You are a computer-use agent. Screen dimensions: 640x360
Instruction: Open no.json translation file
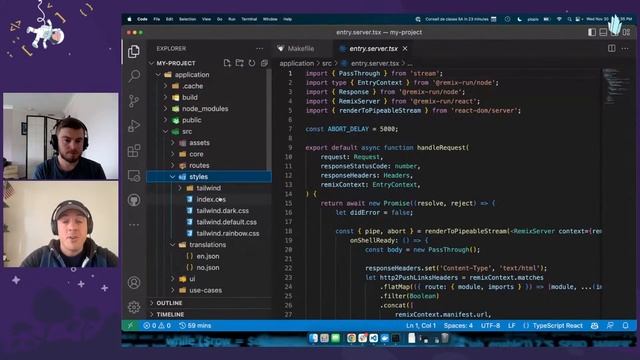(x=208, y=268)
